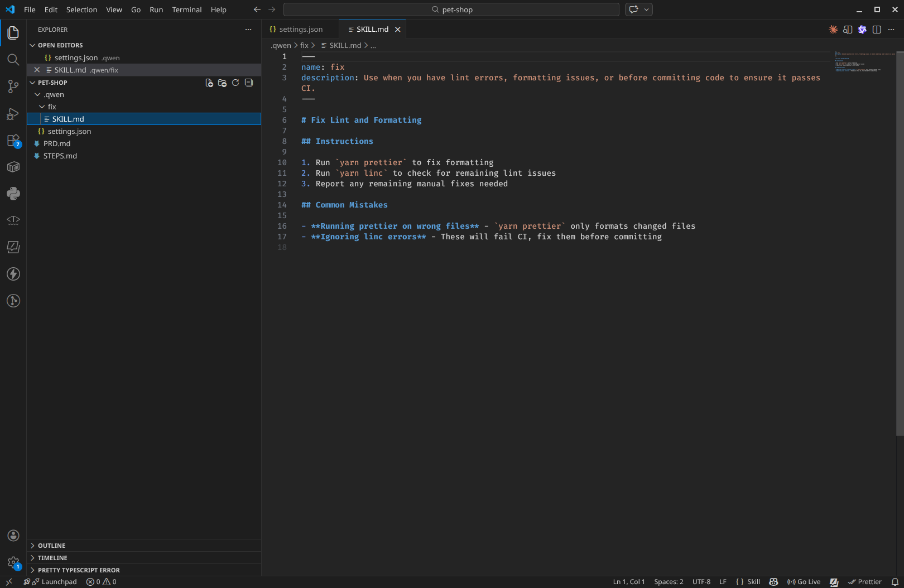This screenshot has height=588, width=904.
Task: Open the Source Control view
Action: coord(13,86)
